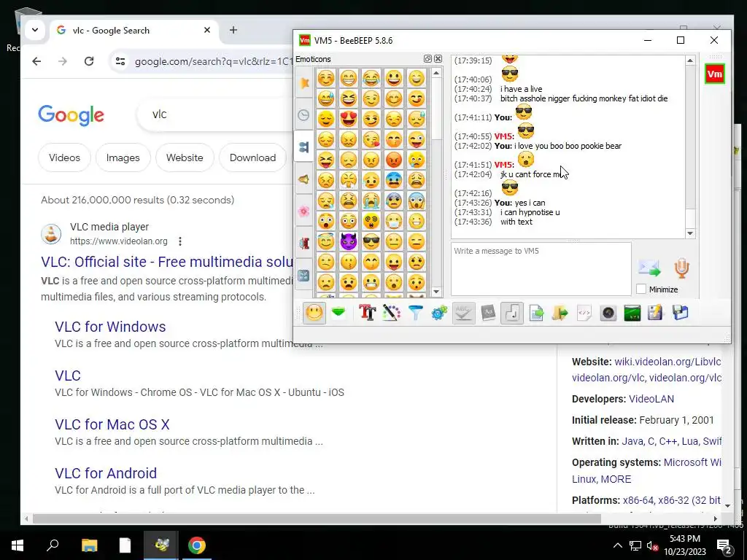The width and height of the screenshot is (747, 560).
Task: Open the VLC Official site result
Action: point(167,262)
